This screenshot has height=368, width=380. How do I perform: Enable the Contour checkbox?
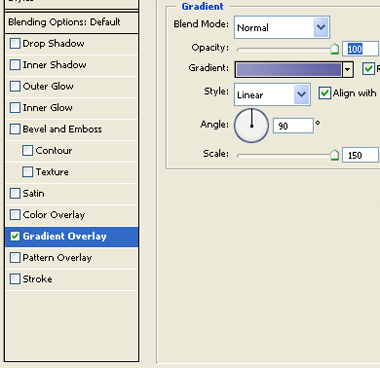28,150
